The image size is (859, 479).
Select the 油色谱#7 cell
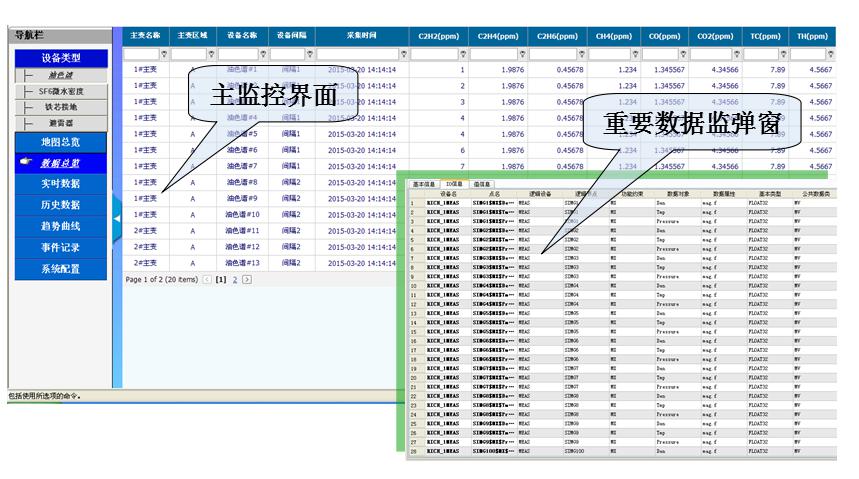click(242, 166)
